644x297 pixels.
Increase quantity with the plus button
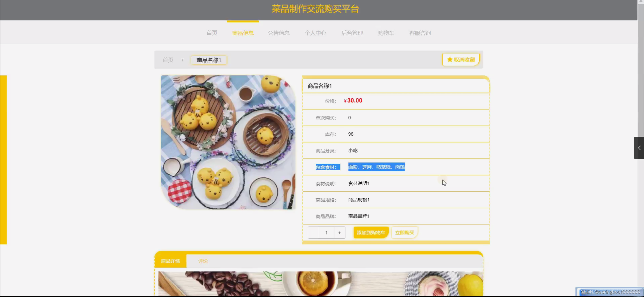(339, 233)
